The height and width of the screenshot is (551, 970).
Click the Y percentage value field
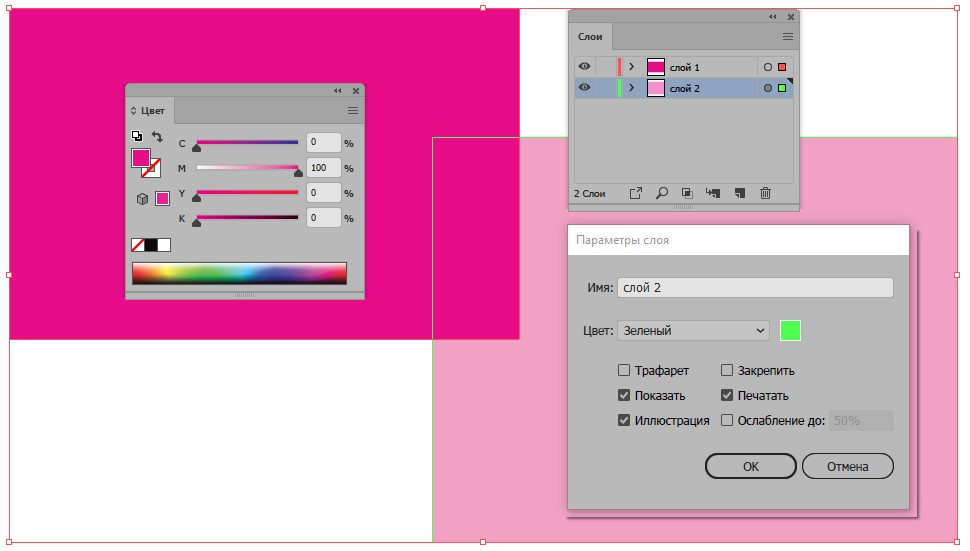point(324,192)
